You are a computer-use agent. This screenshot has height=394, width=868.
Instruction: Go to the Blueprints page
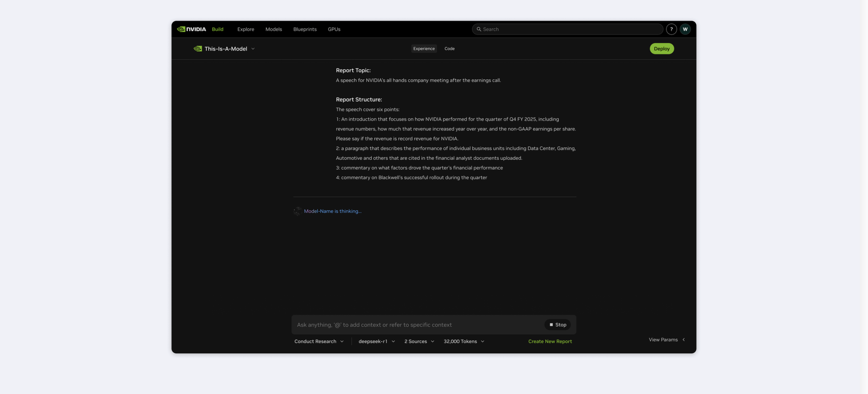(x=304, y=29)
